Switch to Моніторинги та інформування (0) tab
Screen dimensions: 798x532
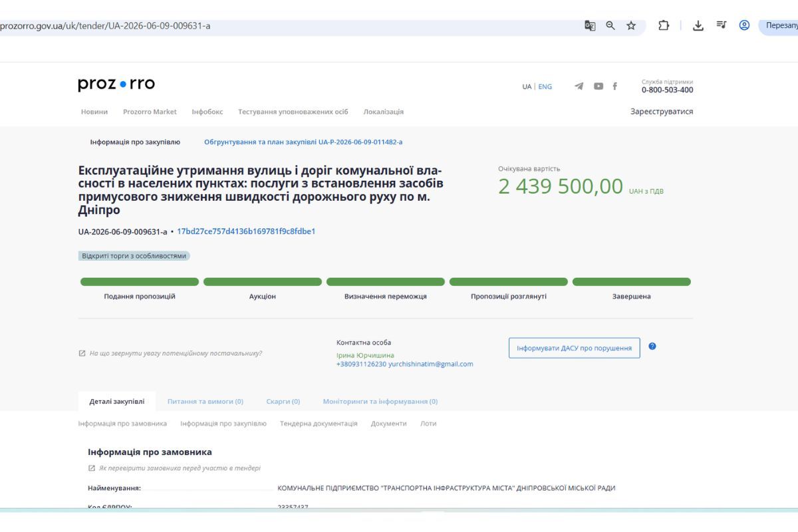(380, 402)
